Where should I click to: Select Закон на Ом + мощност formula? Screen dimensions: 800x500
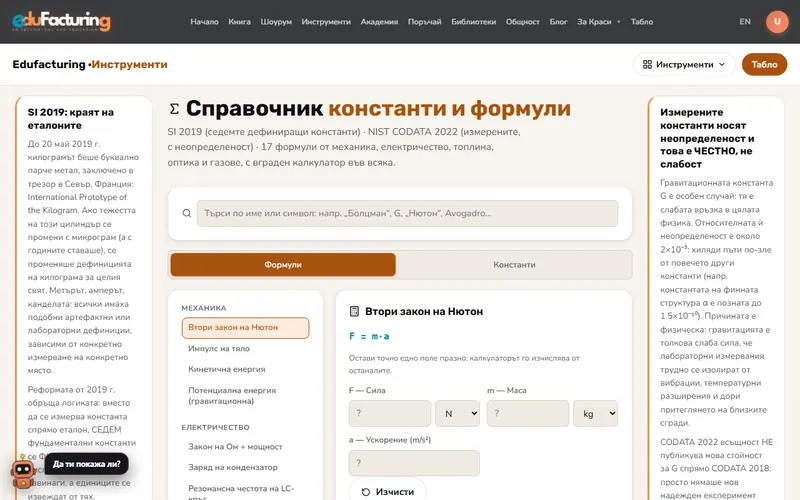click(245, 446)
